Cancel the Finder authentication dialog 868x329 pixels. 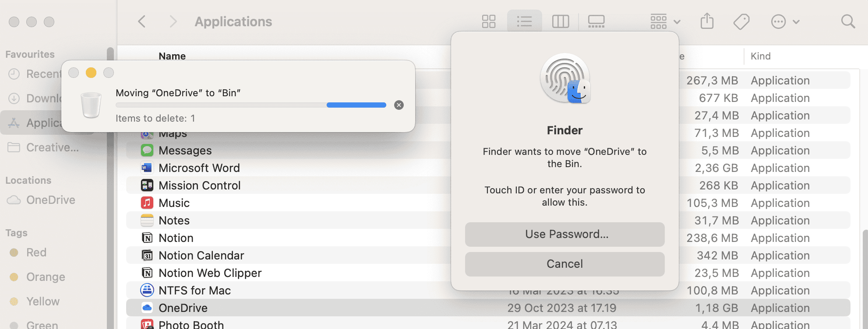[565, 264]
